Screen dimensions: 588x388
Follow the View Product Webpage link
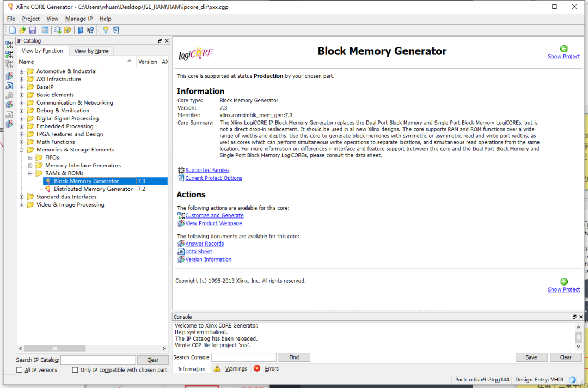click(213, 223)
